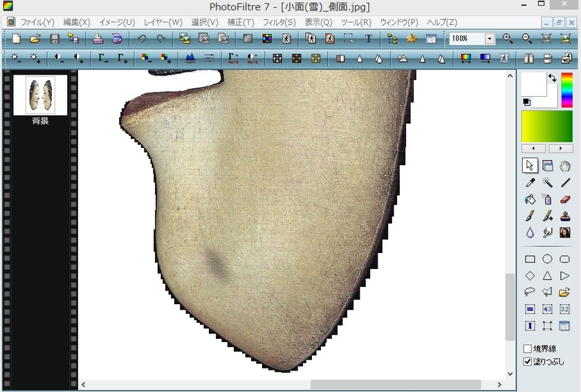Screen dimensions: 581x392
Task: Uncheck the 塗りつぶし checkbox
Action: coord(527,362)
